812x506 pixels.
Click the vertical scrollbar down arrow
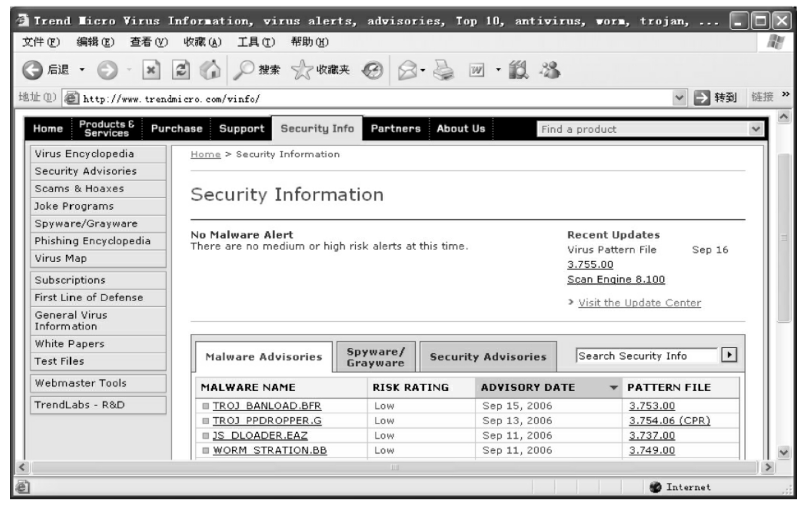[x=784, y=452]
